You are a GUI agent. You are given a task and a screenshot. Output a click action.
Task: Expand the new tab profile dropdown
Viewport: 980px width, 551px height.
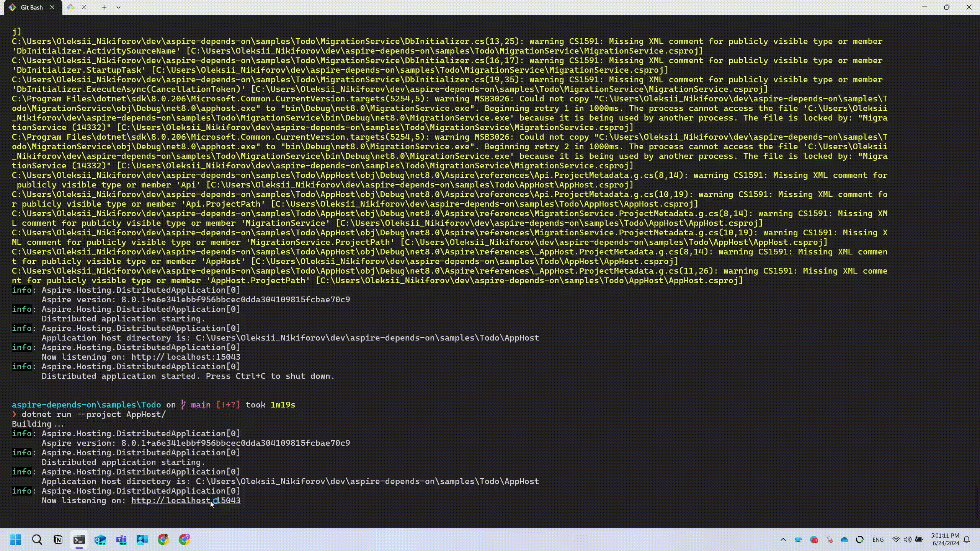[x=118, y=7]
